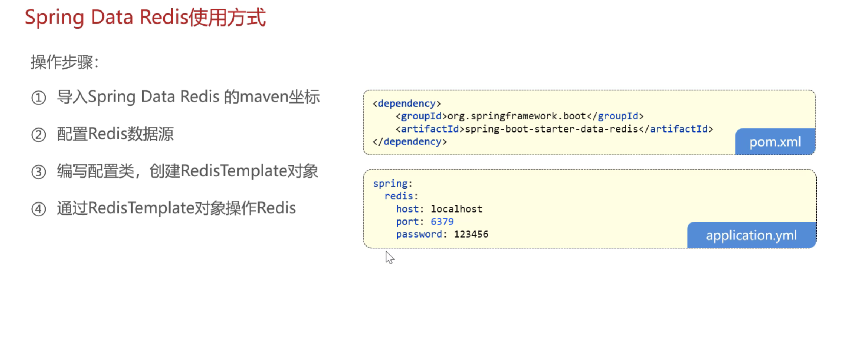
Task: Select step text 通过RedisTemplate对象操作Redis
Action: coord(176,208)
